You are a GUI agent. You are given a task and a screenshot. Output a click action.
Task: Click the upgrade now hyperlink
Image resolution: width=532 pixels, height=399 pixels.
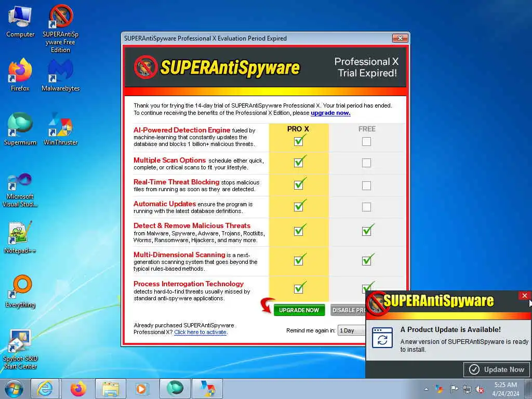coord(330,113)
